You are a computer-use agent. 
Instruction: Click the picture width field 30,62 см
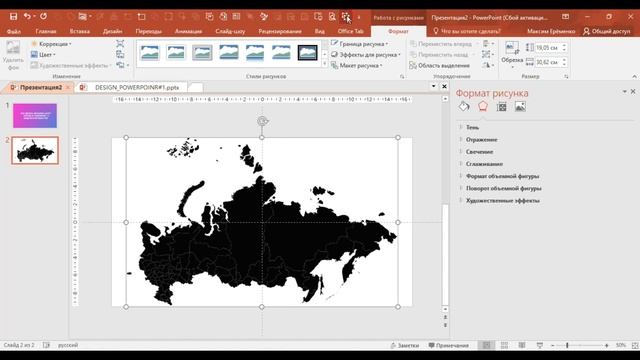[x=548, y=62]
